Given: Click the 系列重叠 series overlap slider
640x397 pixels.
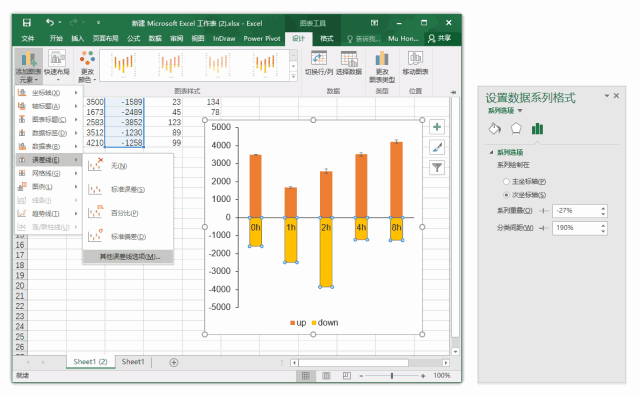Looking at the screenshot, I should tap(544, 211).
